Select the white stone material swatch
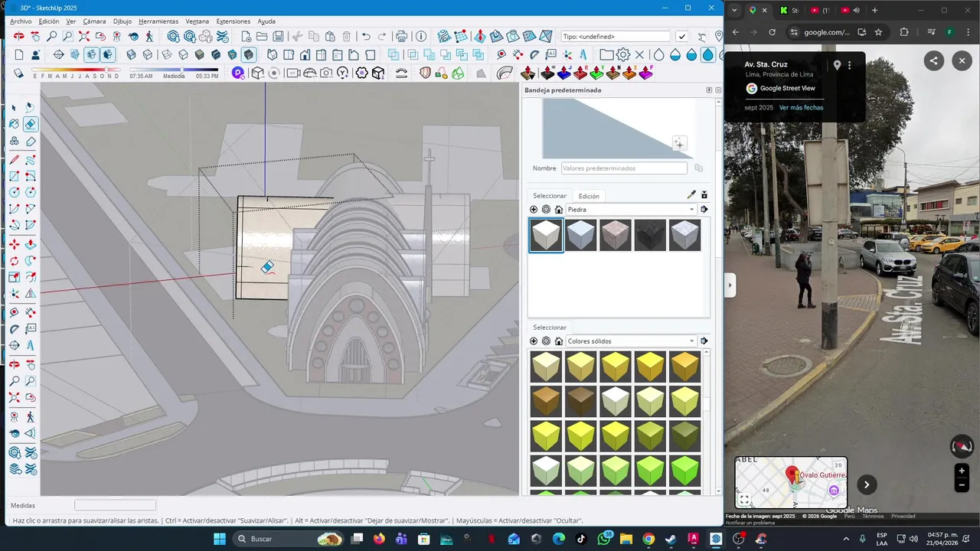This screenshot has height=551, width=980. point(546,235)
